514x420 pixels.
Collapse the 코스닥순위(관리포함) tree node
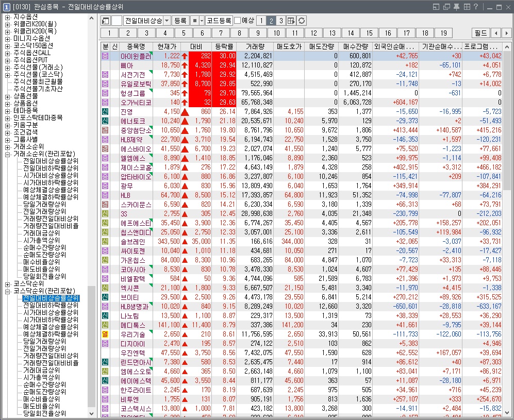(7, 291)
